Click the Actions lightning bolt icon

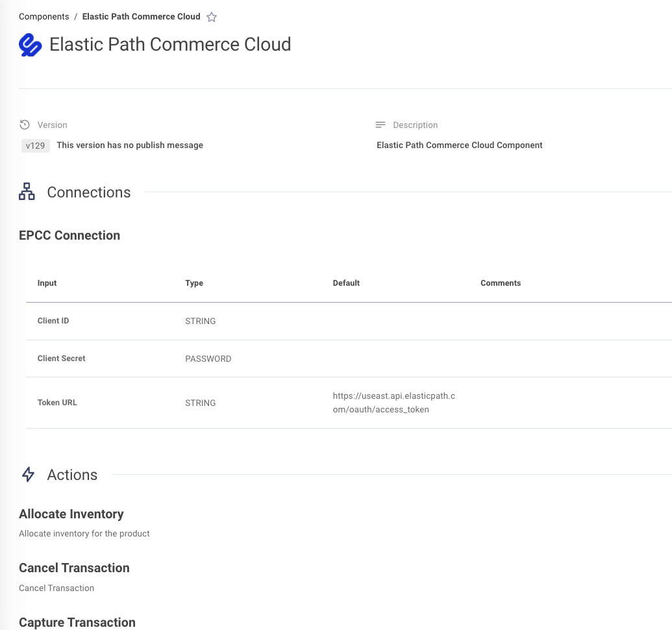click(29, 474)
